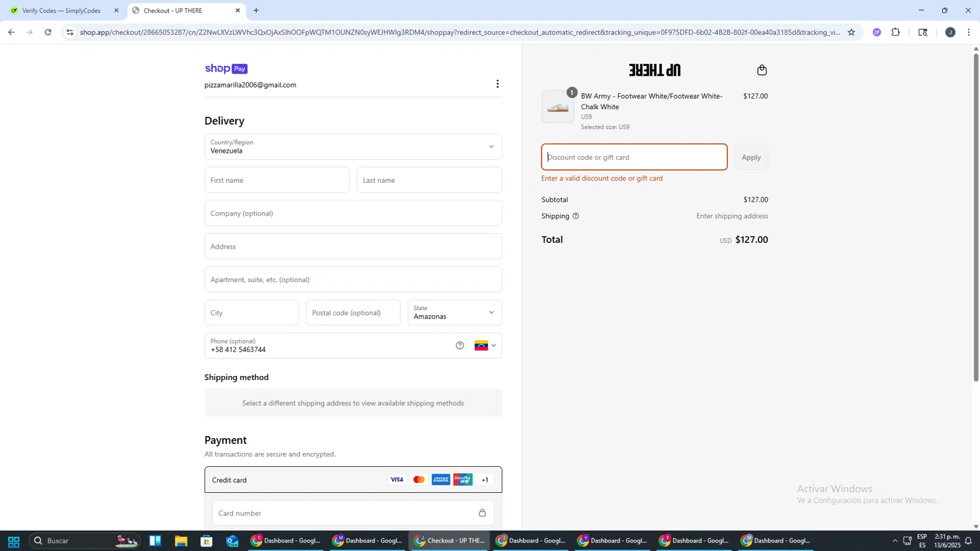Screen dimensions: 980x551
Task: Reload the page with the refresh button
Action: point(48,32)
